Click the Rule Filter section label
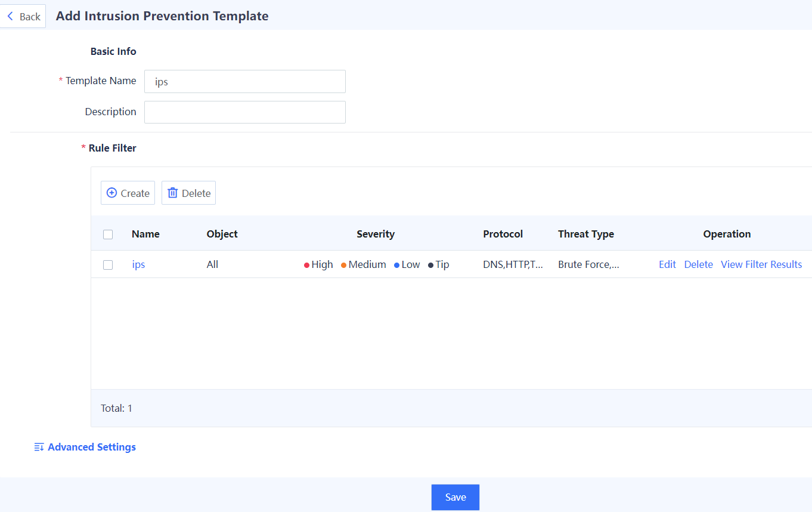 coord(112,148)
